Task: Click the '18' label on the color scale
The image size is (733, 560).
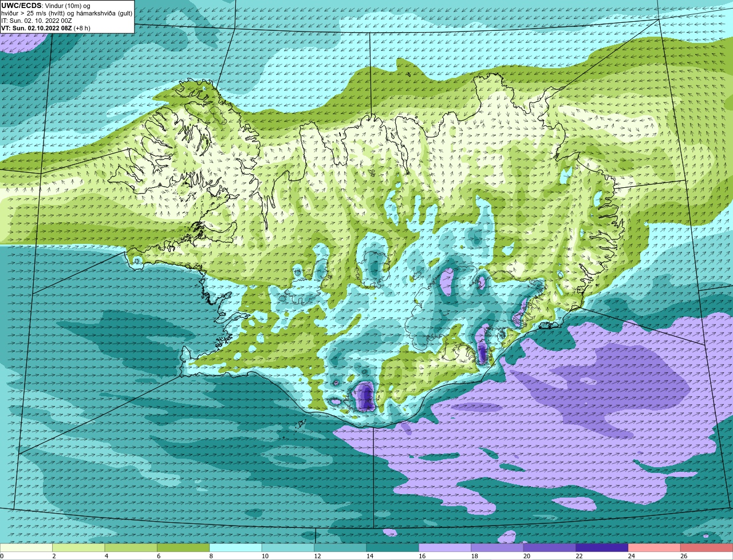Action: 475,556
